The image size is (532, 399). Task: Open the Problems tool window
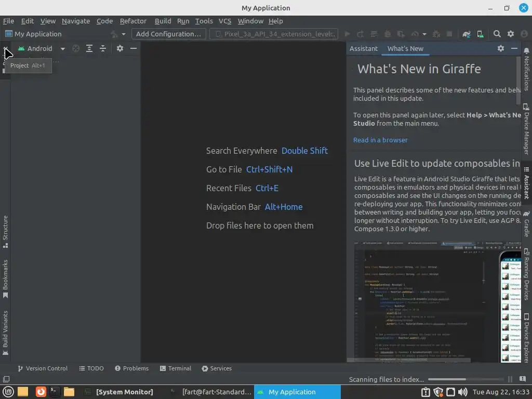coord(131,368)
